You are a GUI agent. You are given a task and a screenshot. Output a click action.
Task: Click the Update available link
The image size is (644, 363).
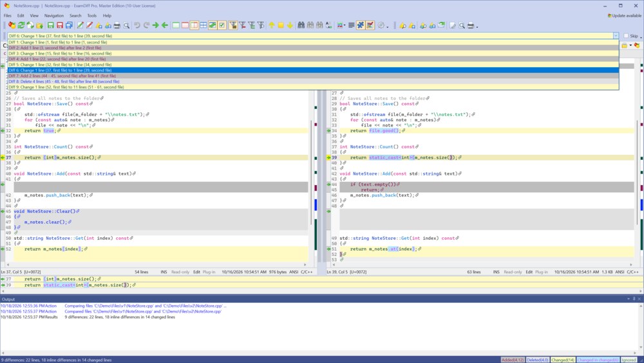[x=625, y=15]
